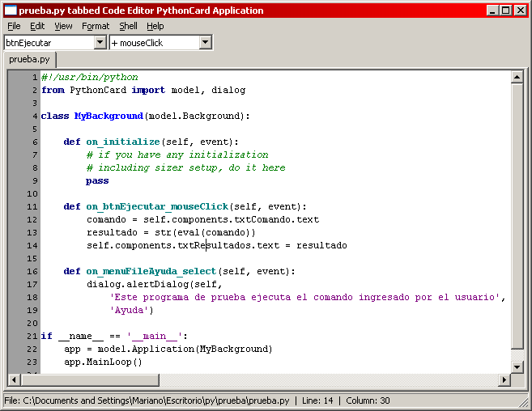532x411 pixels.
Task: Minimize the Code Editor window
Action: tap(492, 11)
